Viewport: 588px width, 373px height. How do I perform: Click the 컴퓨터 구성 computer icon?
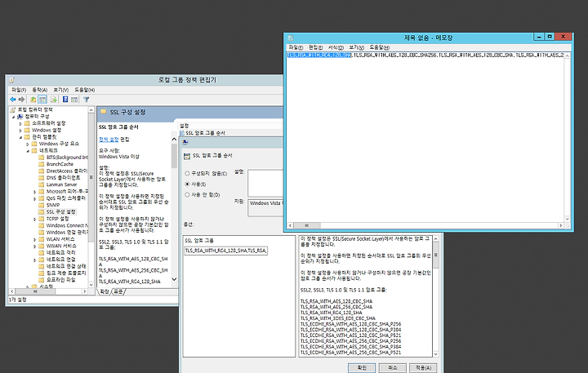point(20,117)
